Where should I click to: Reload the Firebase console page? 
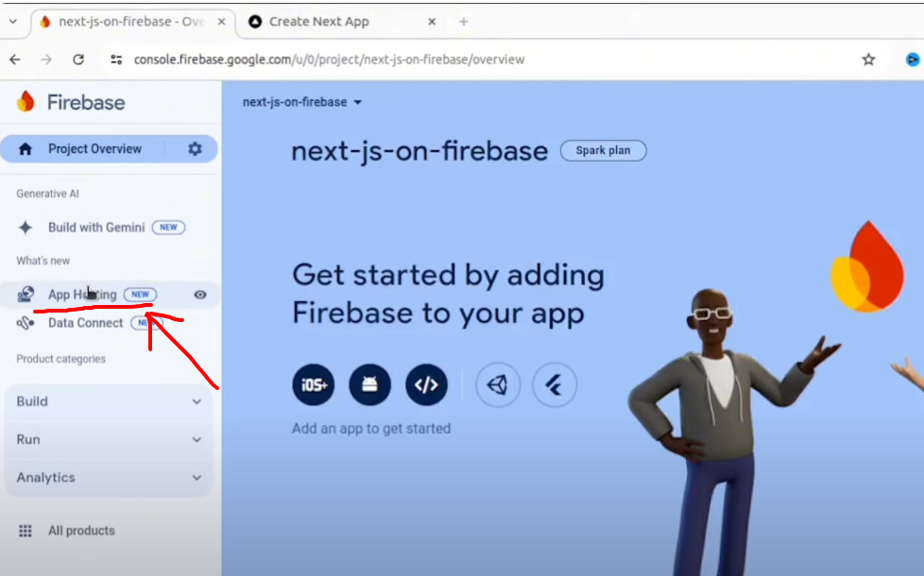coord(78,59)
